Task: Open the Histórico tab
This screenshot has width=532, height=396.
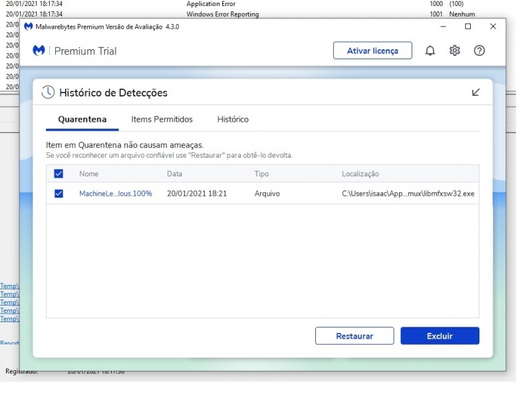Action: 233,120
